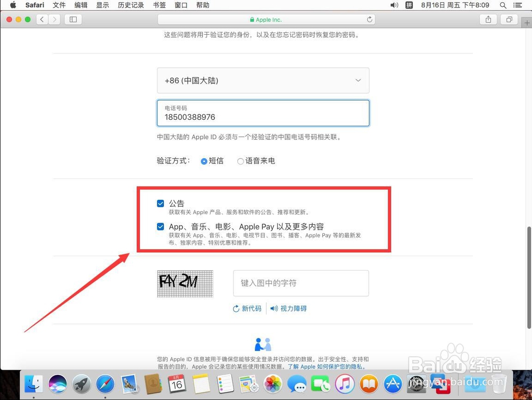Open iBooks from the Dock
This screenshot has height=400, width=532.
coord(369,383)
